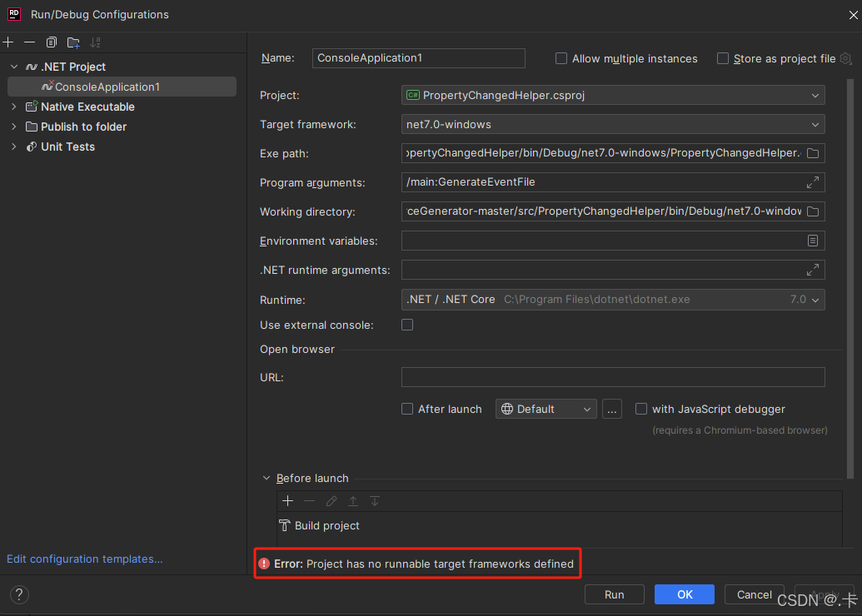Open the Store as project file settings gear

point(846,58)
